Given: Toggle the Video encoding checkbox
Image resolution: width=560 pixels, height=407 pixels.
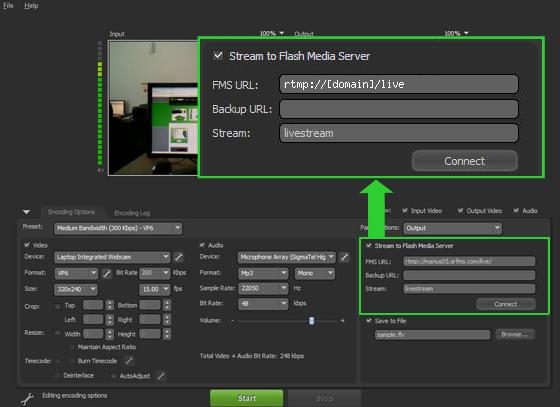Looking at the screenshot, I should 27,245.
